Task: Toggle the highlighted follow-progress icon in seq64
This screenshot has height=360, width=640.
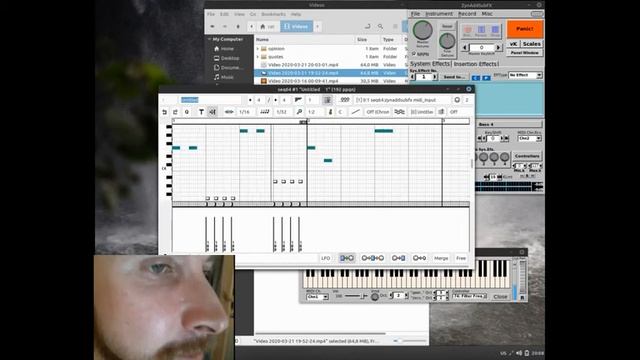Action: point(212,112)
